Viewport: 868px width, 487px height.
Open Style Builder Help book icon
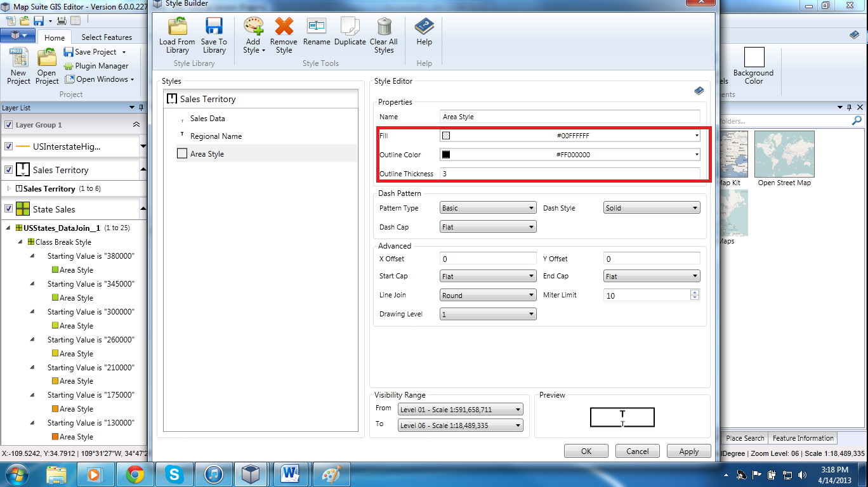click(x=424, y=27)
